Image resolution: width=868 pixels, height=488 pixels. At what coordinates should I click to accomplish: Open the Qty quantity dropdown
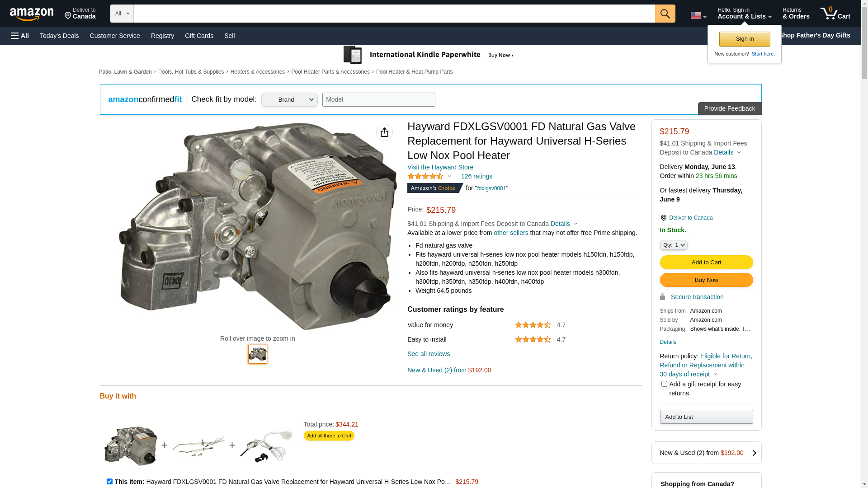674,245
